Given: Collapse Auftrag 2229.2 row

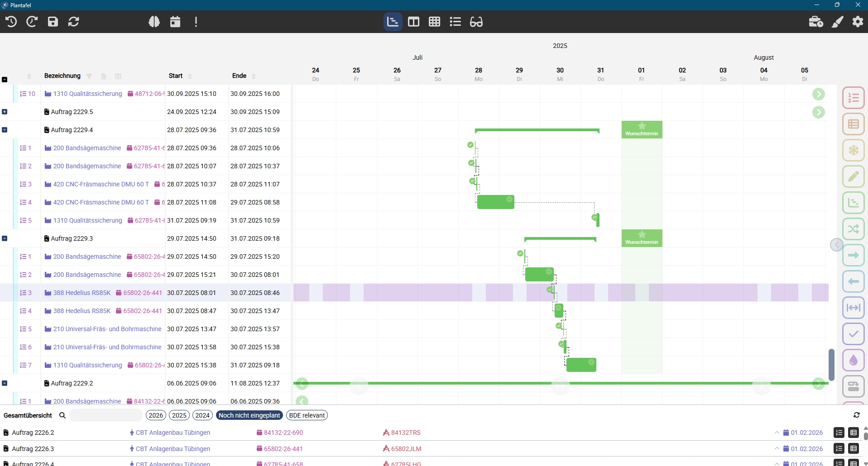Looking at the screenshot, I should click(x=5, y=383).
